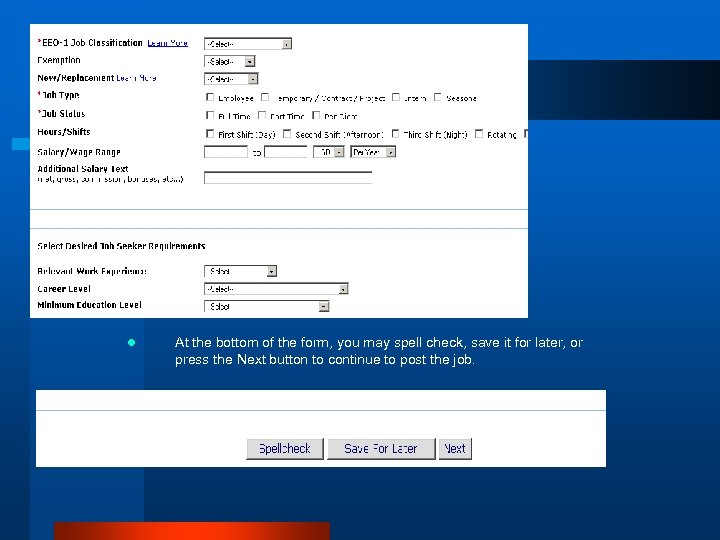Check the Second Shift (Afternoon) box
The width and height of the screenshot is (720, 540).
pos(287,134)
